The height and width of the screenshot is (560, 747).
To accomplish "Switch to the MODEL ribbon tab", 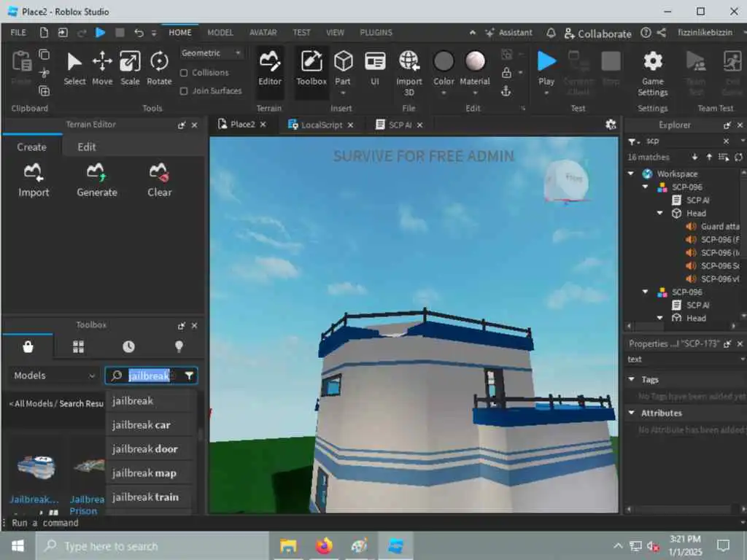I will pos(220,33).
